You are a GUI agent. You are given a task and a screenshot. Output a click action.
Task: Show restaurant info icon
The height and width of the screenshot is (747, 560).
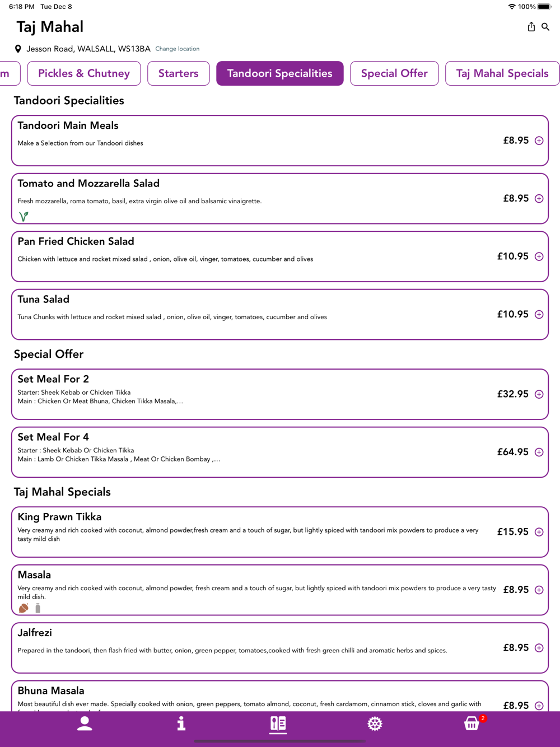181,723
